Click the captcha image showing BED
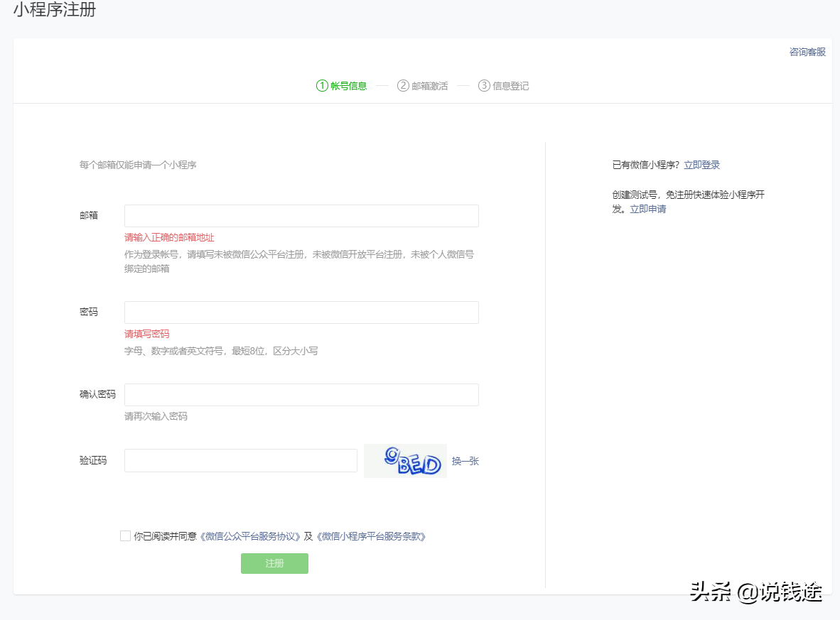 (x=405, y=460)
